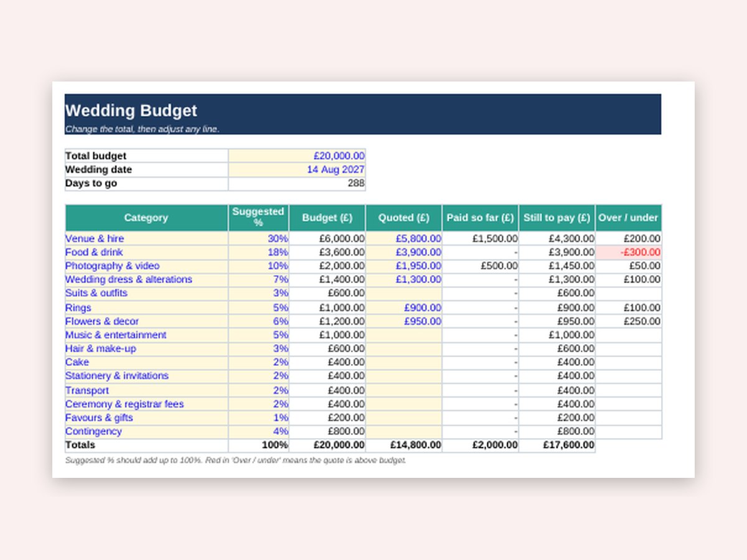Click the Venue still to pay £4,300.00 cell
Viewport: 747px width, 560px height.
[557, 238]
